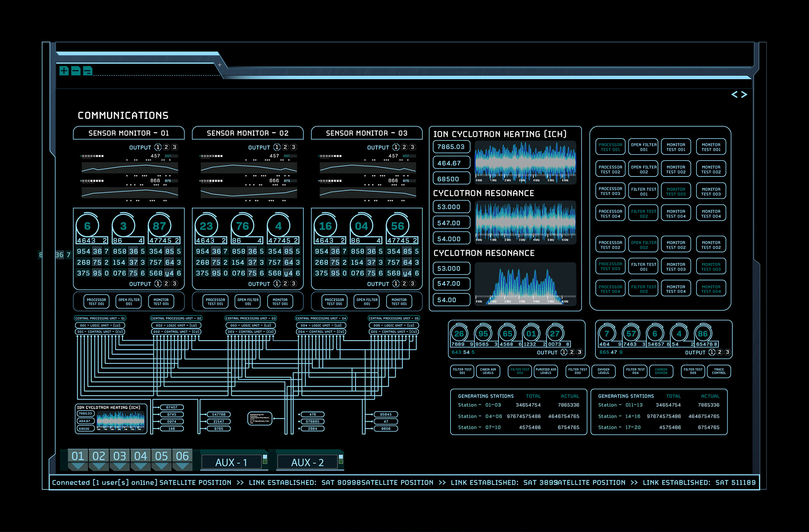809x532 pixels.
Task: Select output 3 in Sensor Monitor 03 top
Action: pos(413,147)
